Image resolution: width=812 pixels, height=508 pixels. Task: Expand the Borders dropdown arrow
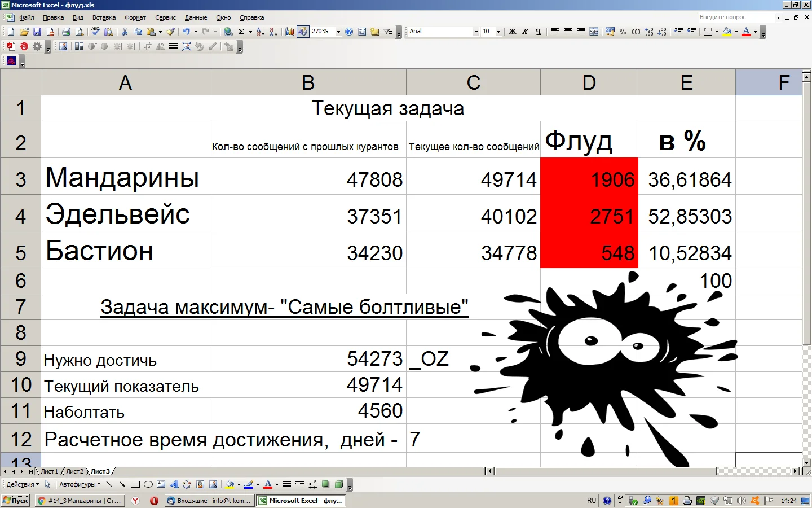(x=717, y=32)
